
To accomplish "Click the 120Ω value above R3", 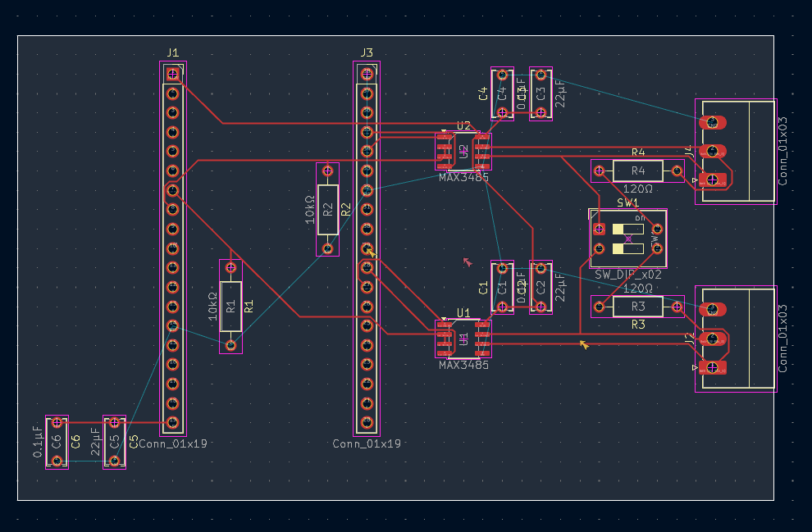I will point(637,289).
